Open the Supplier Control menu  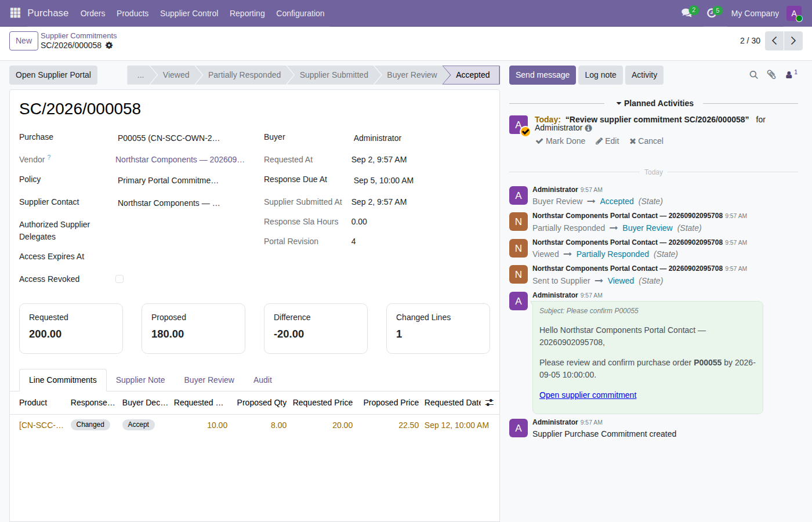[x=189, y=13]
